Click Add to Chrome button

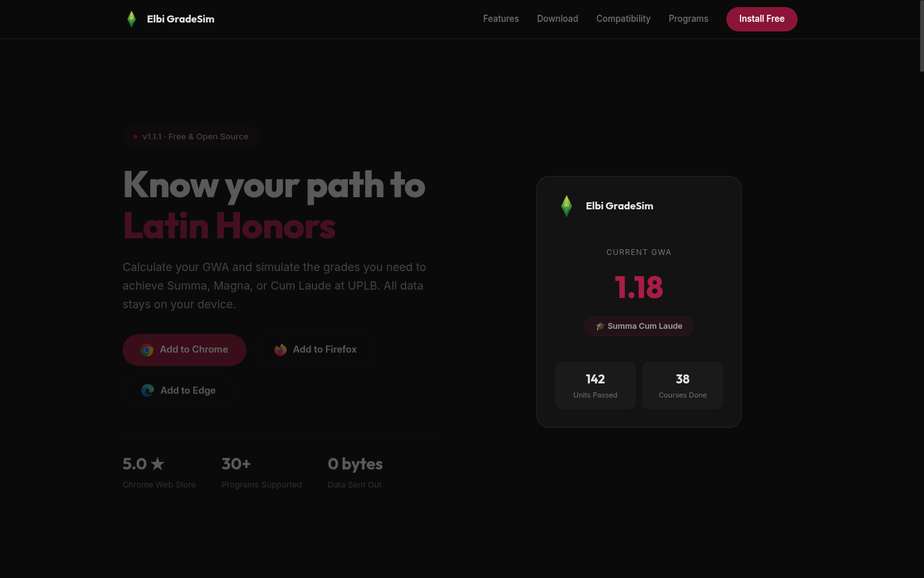click(184, 350)
